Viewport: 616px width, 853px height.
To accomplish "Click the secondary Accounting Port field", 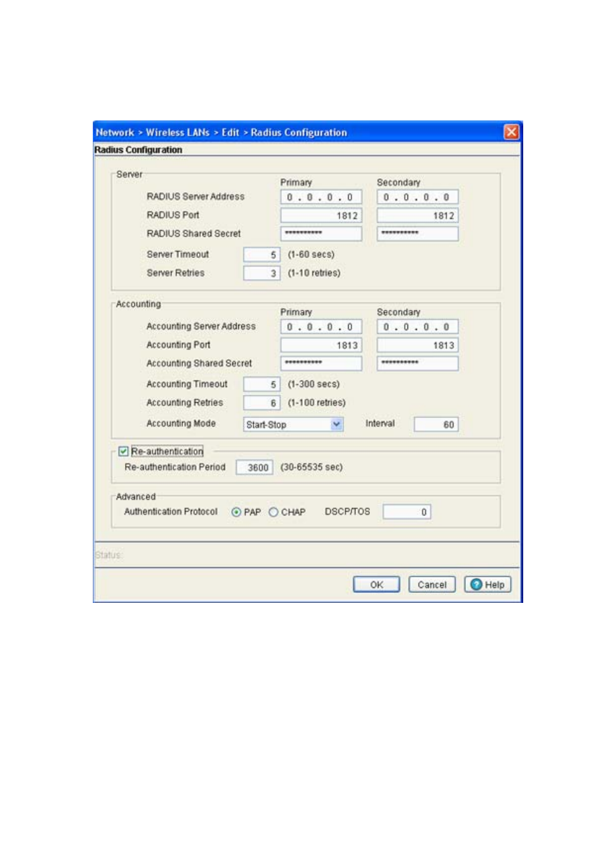I will [x=417, y=345].
